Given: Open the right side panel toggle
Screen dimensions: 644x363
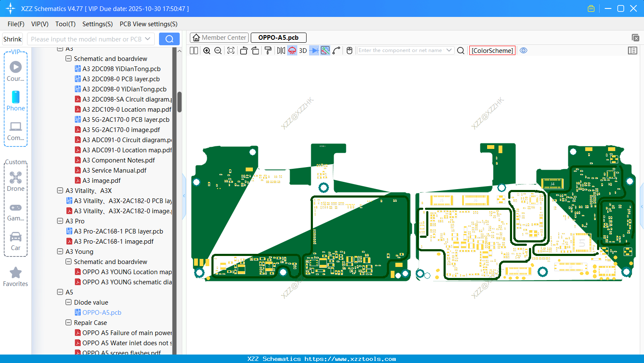Looking at the screenshot, I should (x=633, y=50).
